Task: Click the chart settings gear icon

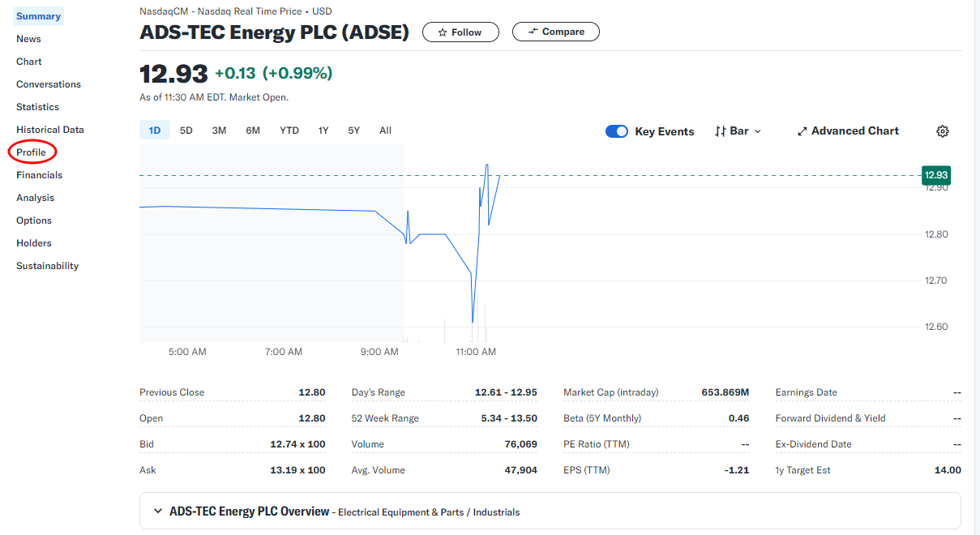Action: (943, 131)
